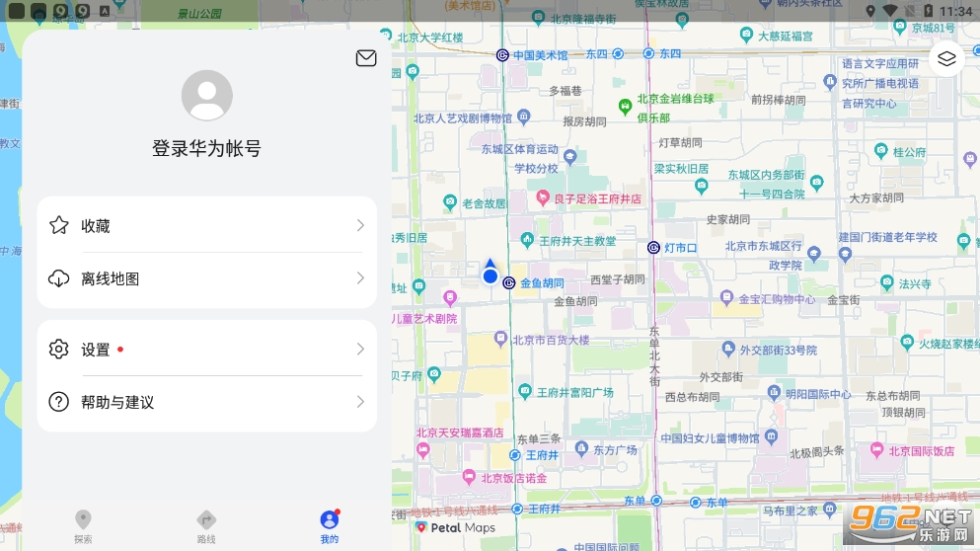Click the Petal Maps logo
Screen dimensions: 980x551
(456, 528)
